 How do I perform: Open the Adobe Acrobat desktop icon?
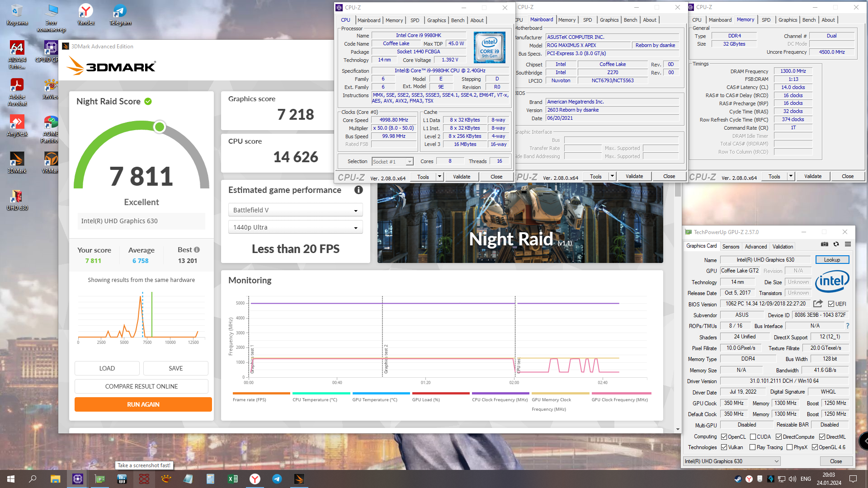pos(17,92)
